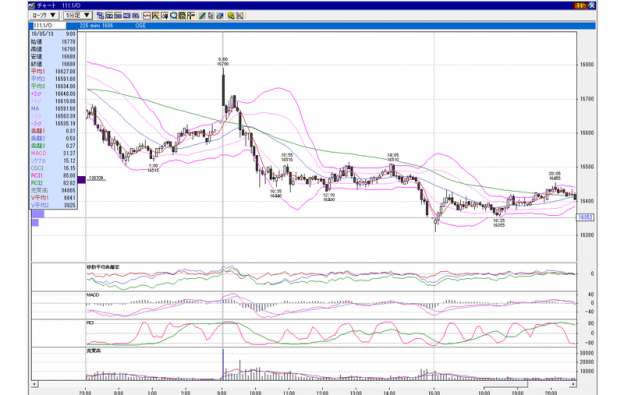This screenshot has width=624, height=395.
Task: Toggle the second yellow panel layout button
Action: tap(118, 16)
